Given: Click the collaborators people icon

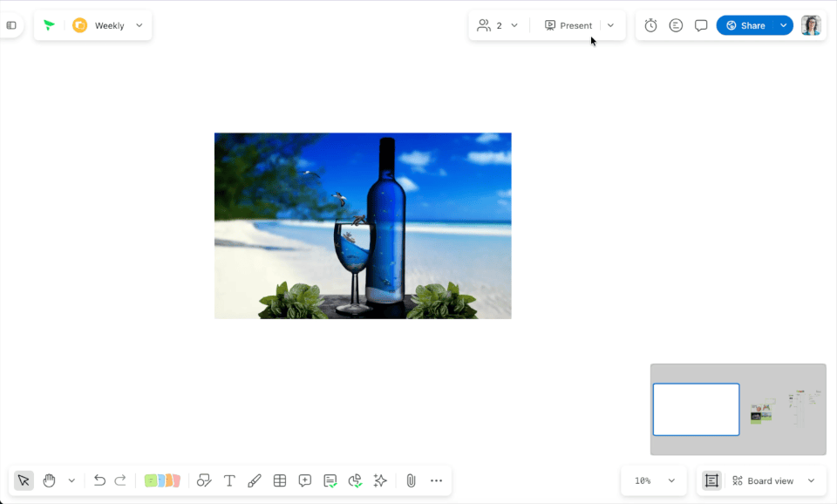Looking at the screenshot, I should [x=484, y=25].
